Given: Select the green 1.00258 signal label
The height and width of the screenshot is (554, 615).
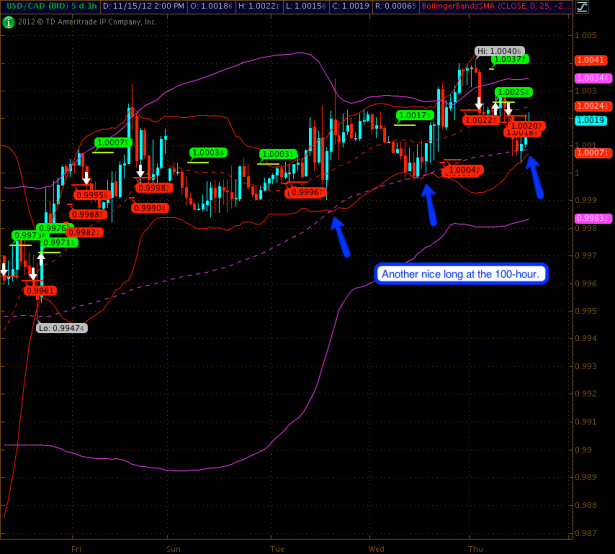Looking at the screenshot, I should coord(513,92).
